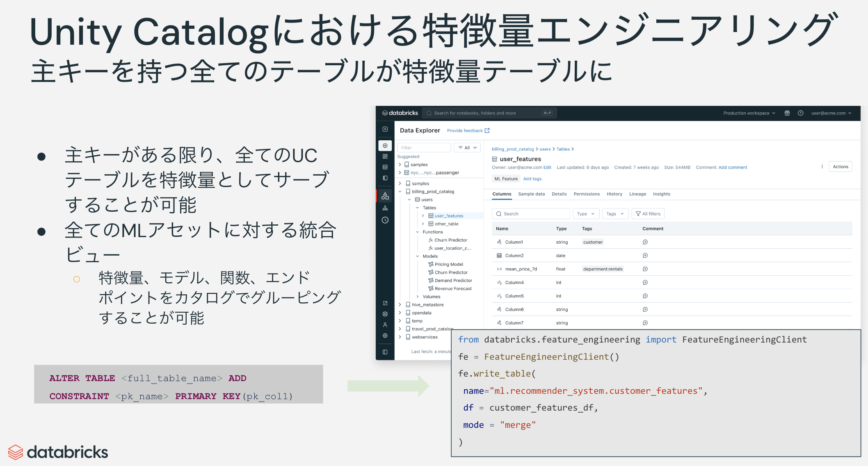This screenshot has width=868, height=466.
Task: Open the Workflows icon below the Catalog icon
Action: 385,208
